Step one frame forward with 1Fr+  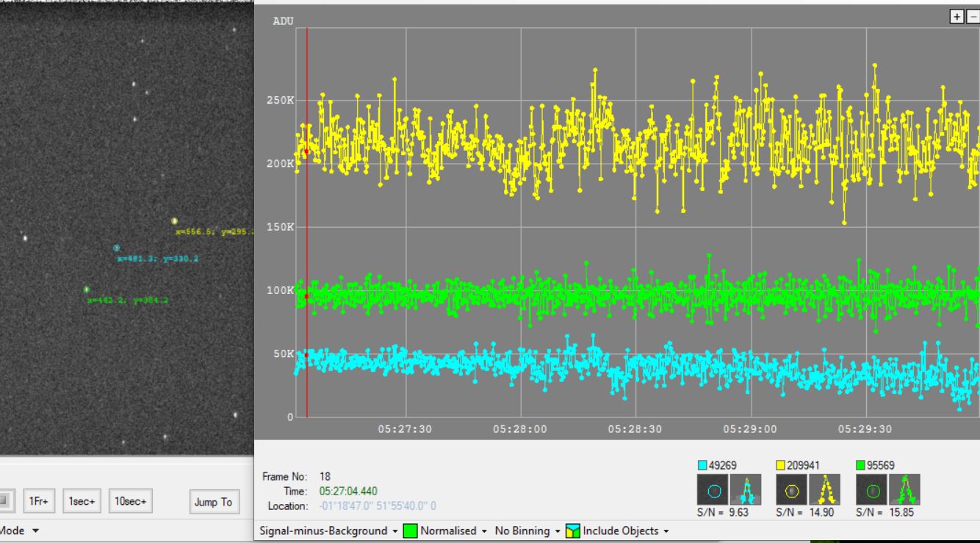[38, 502]
